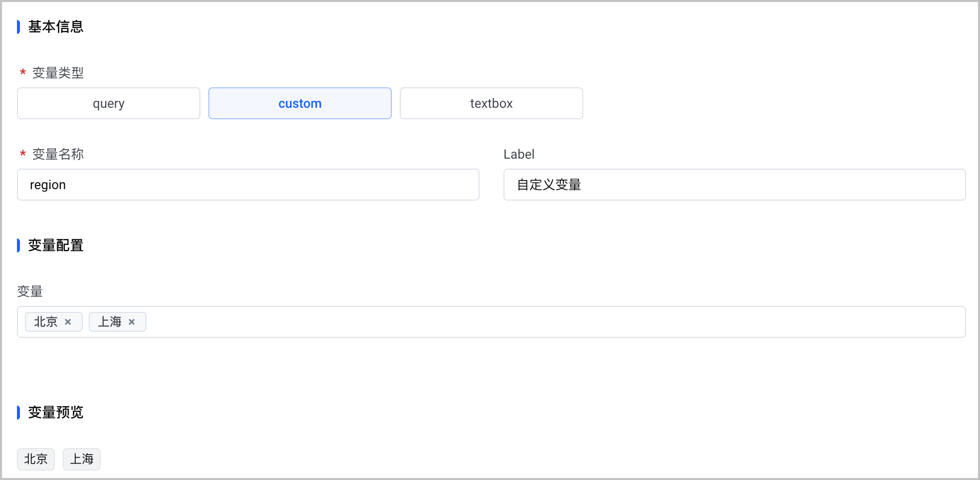Click the Label input field with 自定义变量
980x480 pixels.
pyautogui.click(x=735, y=185)
